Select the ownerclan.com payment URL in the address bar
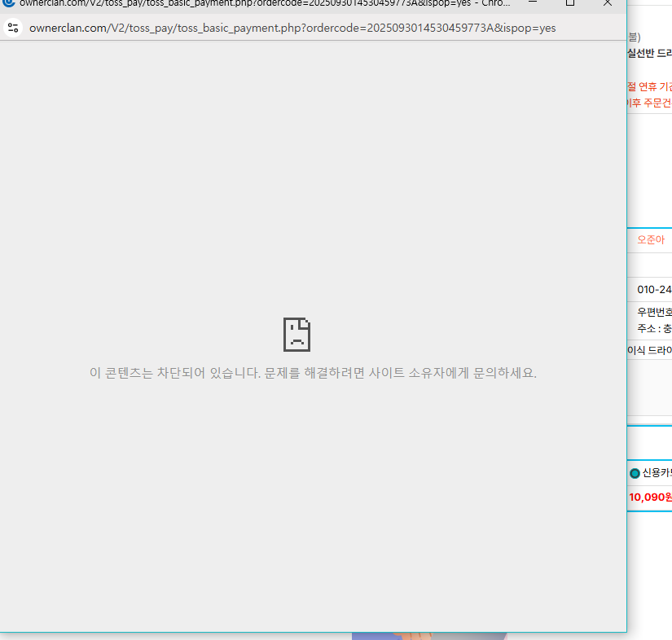The width and height of the screenshot is (672, 640). 292,28
